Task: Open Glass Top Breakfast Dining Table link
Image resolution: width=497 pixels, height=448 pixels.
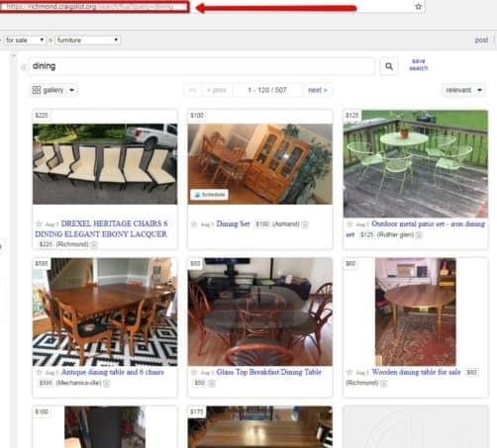Action: [268, 372]
